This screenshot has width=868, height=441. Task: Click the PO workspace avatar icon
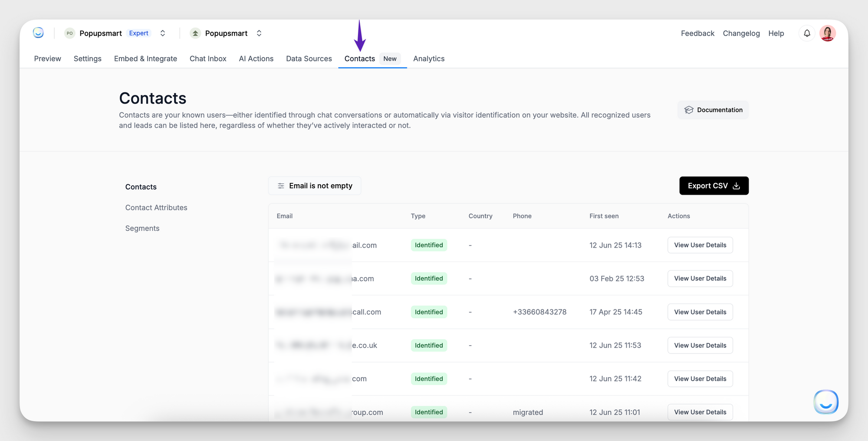pyautogui.click(x=69, y=33)
